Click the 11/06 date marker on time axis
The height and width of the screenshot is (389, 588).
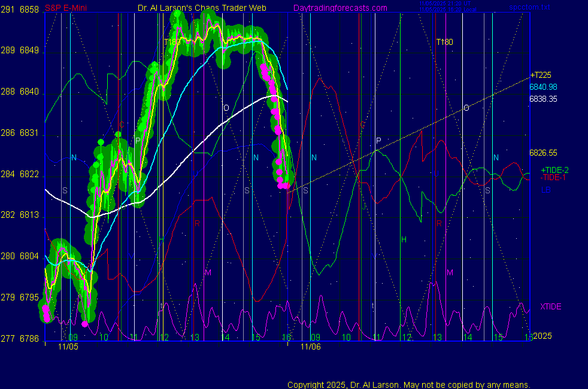click(311, 346)
